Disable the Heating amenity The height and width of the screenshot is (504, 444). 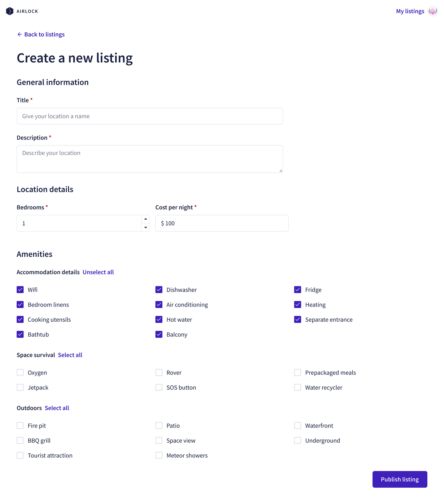click(x=298, y=304)
